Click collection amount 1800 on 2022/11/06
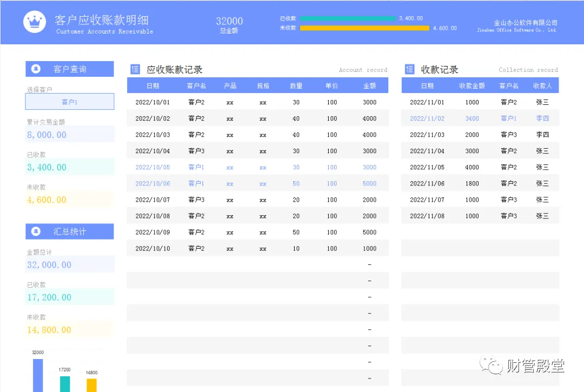Image resolution: width=584 pixels, height=392 pixels. tap(472, 183)
